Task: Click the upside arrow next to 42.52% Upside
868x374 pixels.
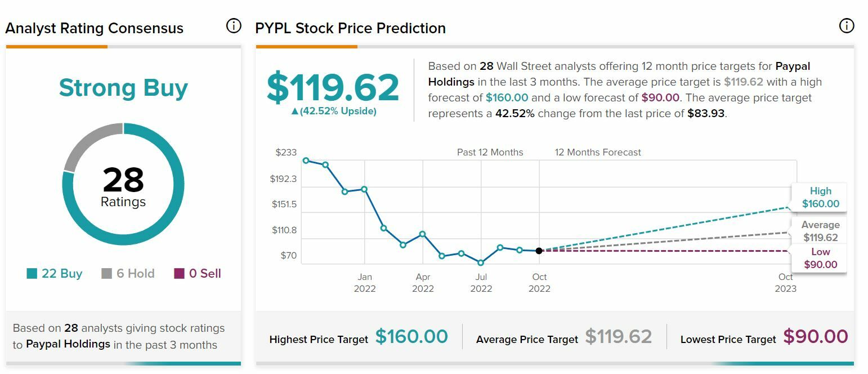Action: click(294, 112)
